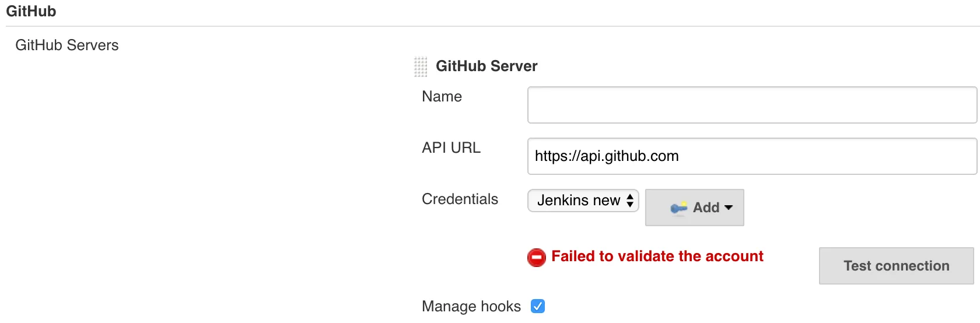Click the API URL label
Screen dimensions: 980x323
coord(451,148)
